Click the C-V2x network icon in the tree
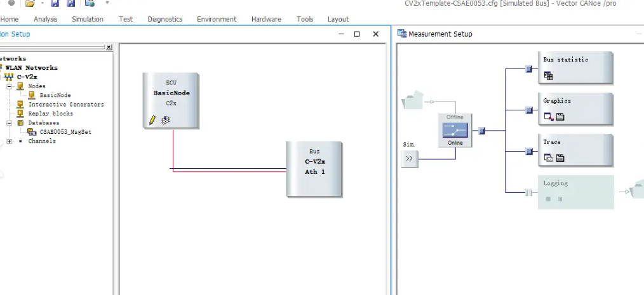Viewport: 644px width, 295px height. pyautogui.click(x=9, y=77)
